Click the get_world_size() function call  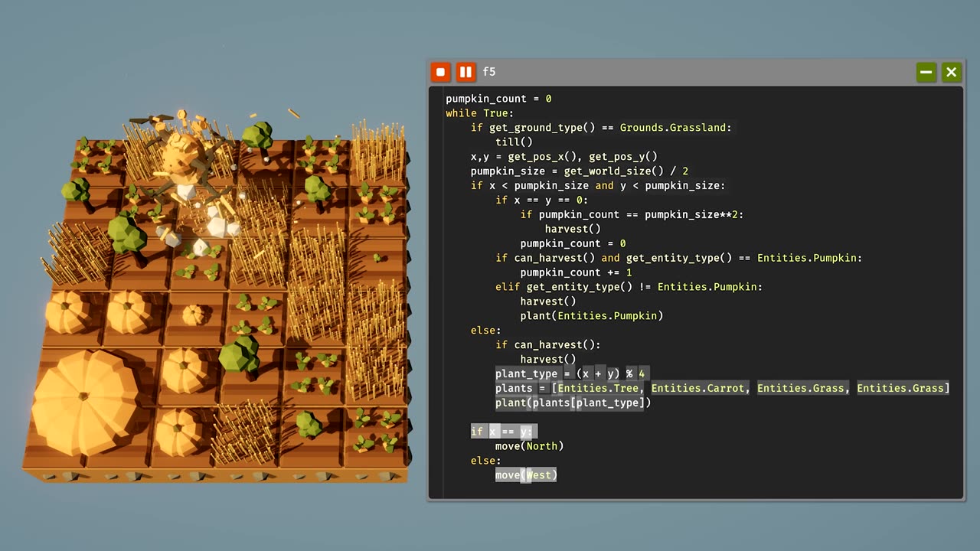[620, 171]
